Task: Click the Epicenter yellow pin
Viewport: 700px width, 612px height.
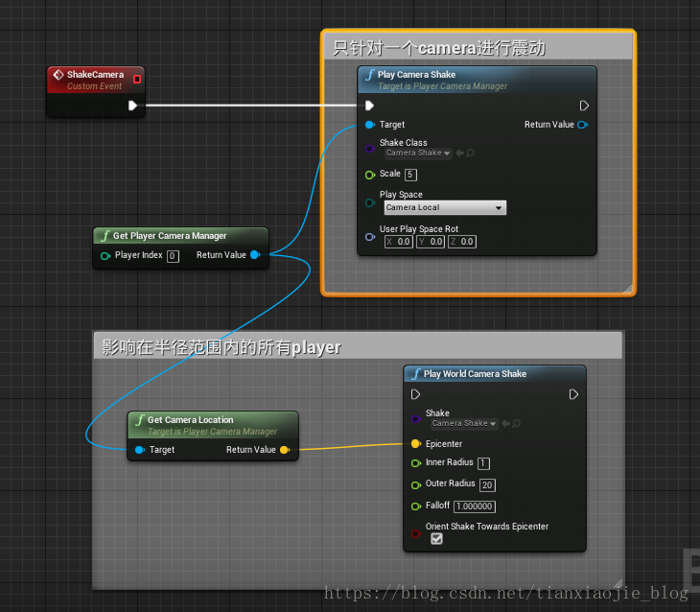Action: pos(415,443)
